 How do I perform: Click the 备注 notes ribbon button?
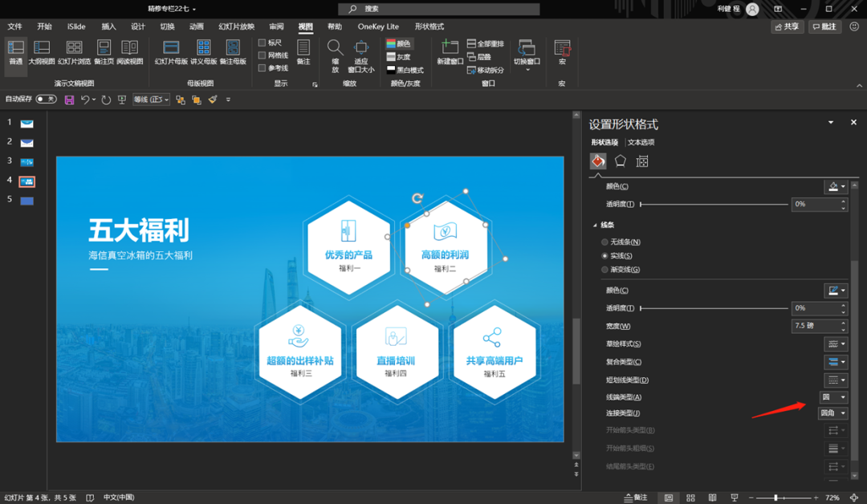tap(303, 52)
